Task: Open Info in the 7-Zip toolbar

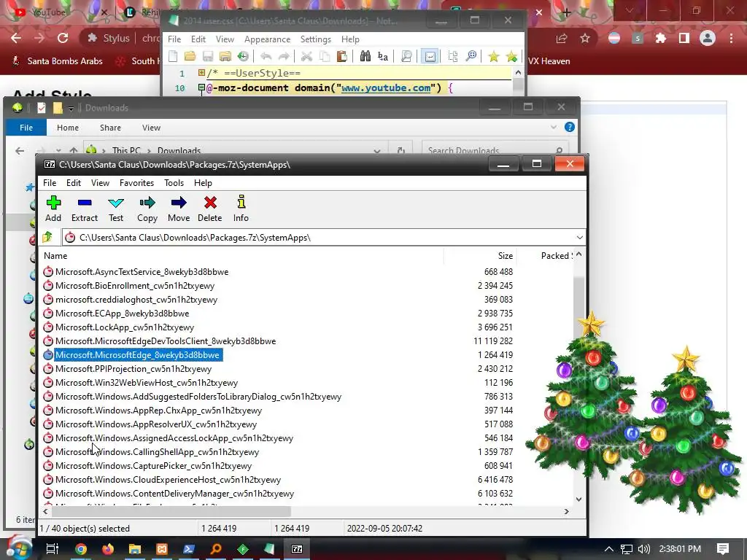Action: [241, 209]
